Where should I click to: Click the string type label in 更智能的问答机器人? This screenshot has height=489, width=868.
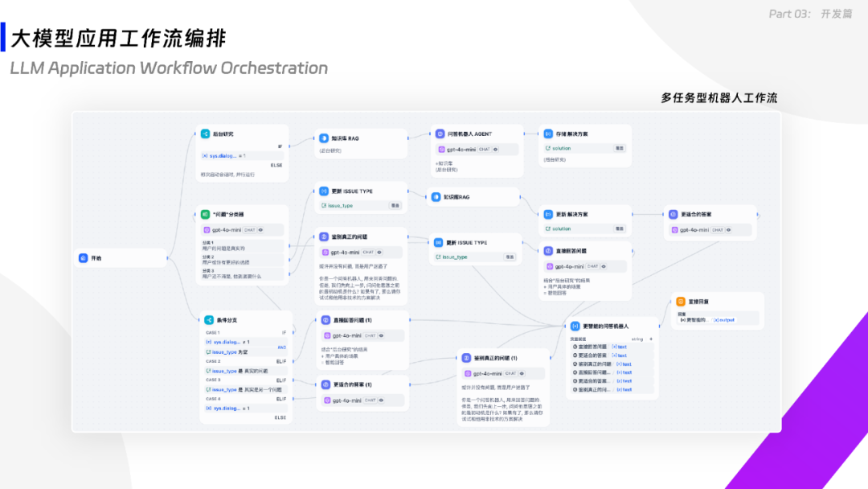tap(637, 339)
